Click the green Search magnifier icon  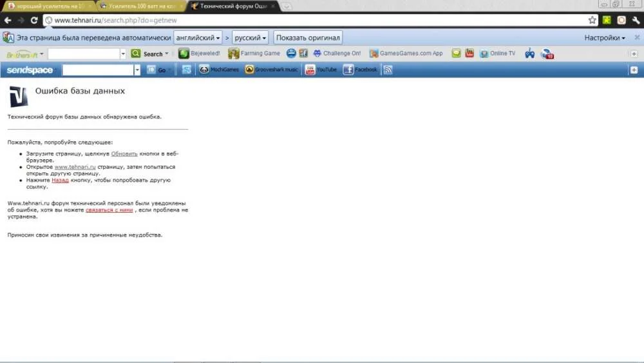pyautogui.click(x=135, y=54)
